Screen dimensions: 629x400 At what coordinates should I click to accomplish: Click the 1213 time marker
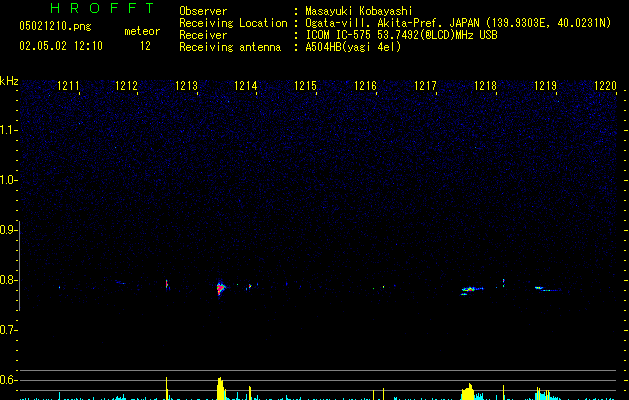(x=187, y=86)
